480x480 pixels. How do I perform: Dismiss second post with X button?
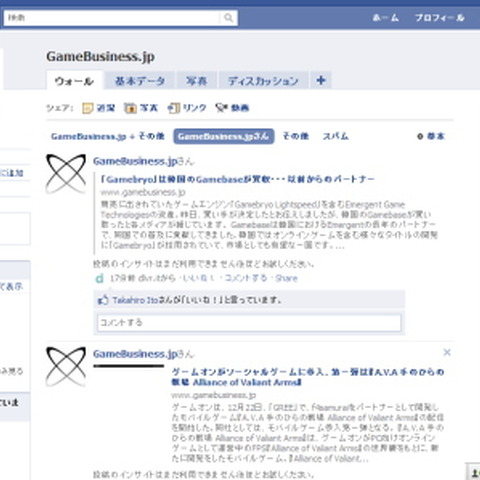tap(447, 352)
